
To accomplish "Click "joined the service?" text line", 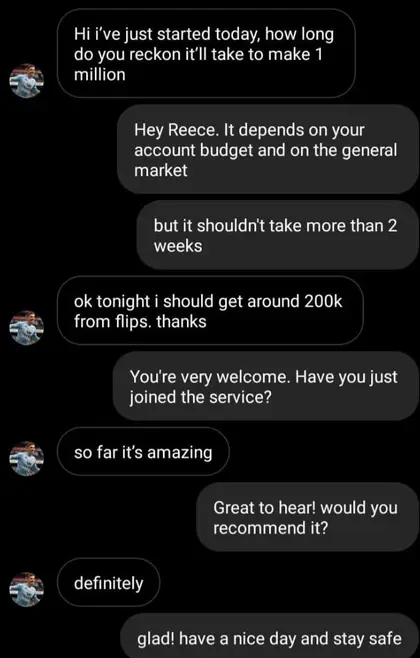I will 201,397.
